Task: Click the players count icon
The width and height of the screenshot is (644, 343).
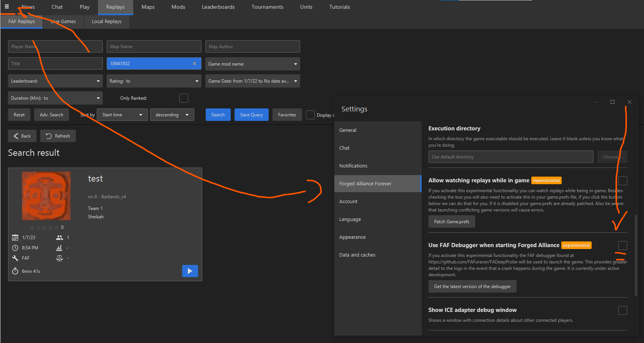Action: click(x=60, y=238)
